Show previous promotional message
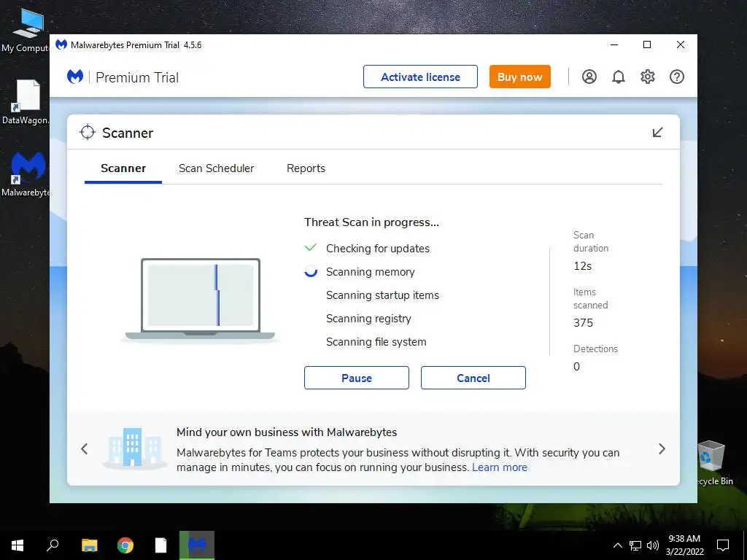Viewport: 747px width, 560px height. pos(85,448)
